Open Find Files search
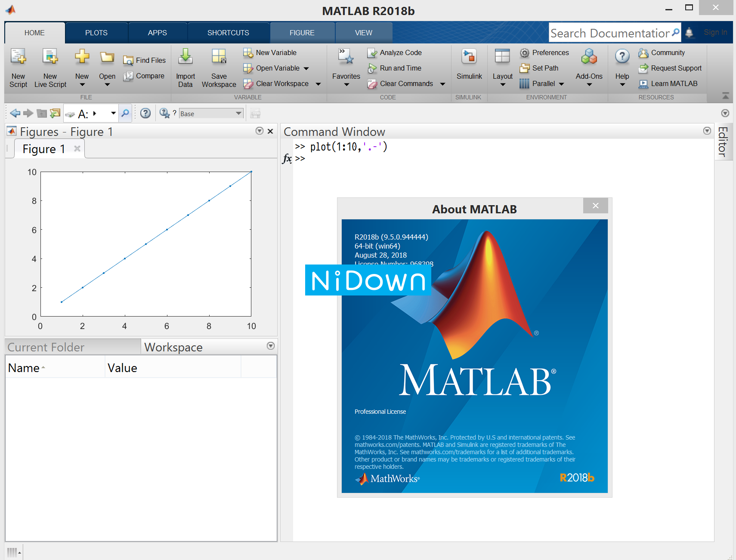 click(144, 60)
